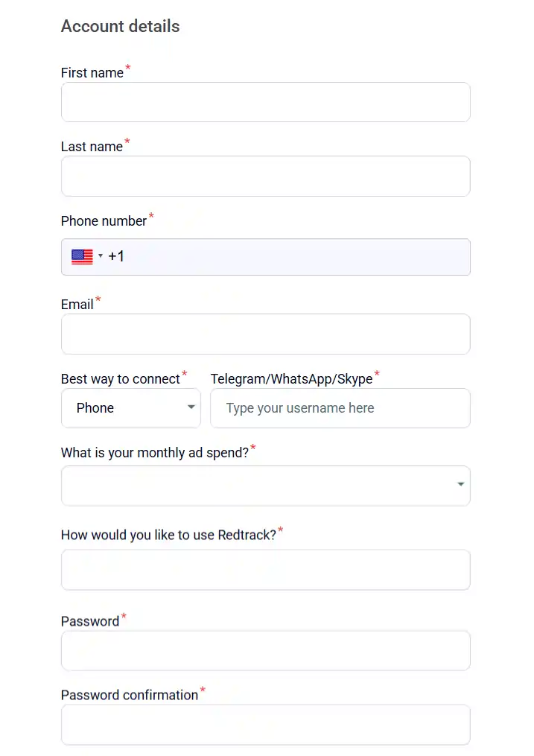534x756 pixels.
Task: Select the Email input box
Action: 265,334
